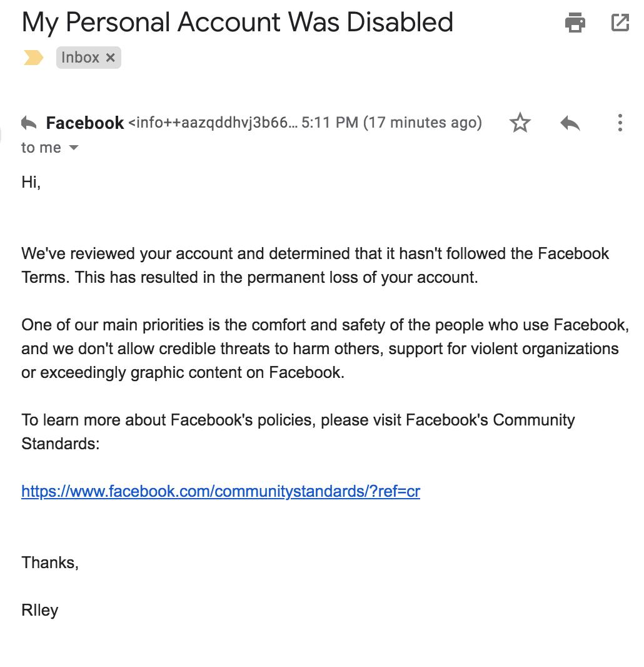Click the small replied arrow before Facebook
The height and width of the screenshot is (667, 644).
point(29,123)
